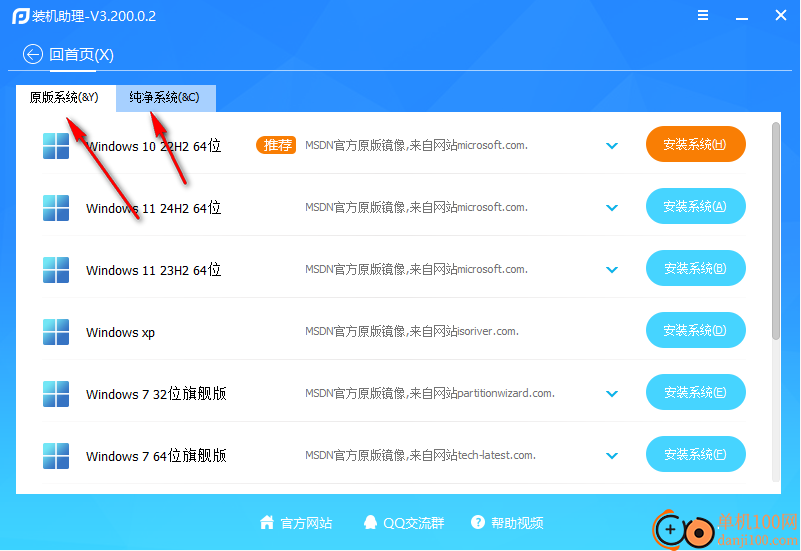Select the Windows 7 64位旗舰版 text
Screen dimensions: 801x551
[x=156, y=456]
